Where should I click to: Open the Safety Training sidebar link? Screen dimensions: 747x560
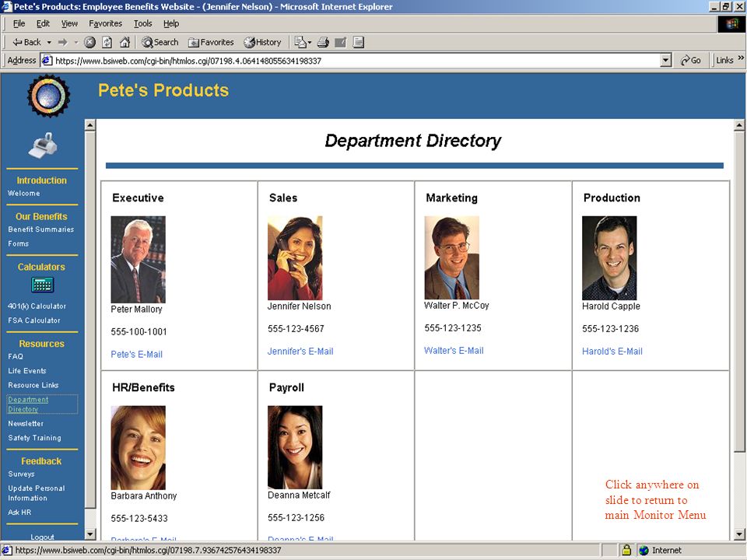34,438
